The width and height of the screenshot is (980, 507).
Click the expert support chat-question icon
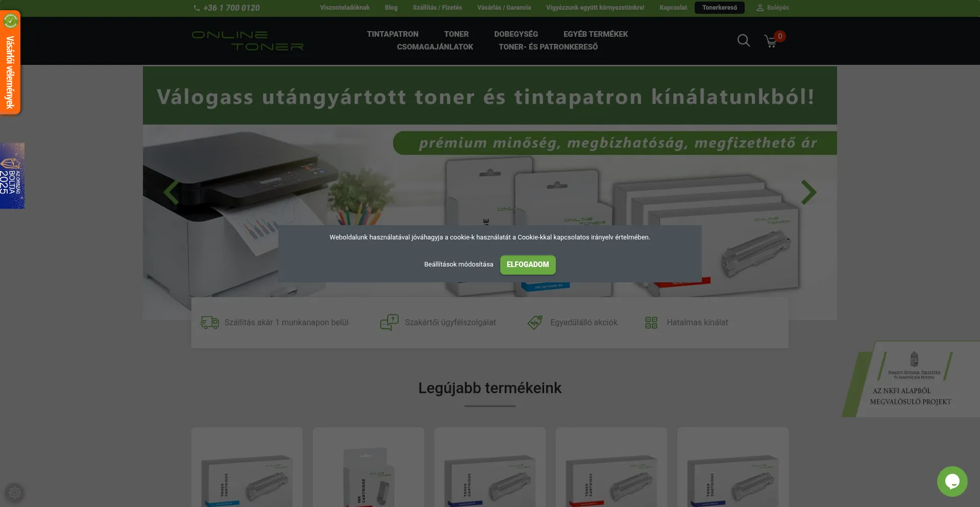[389, 323]
